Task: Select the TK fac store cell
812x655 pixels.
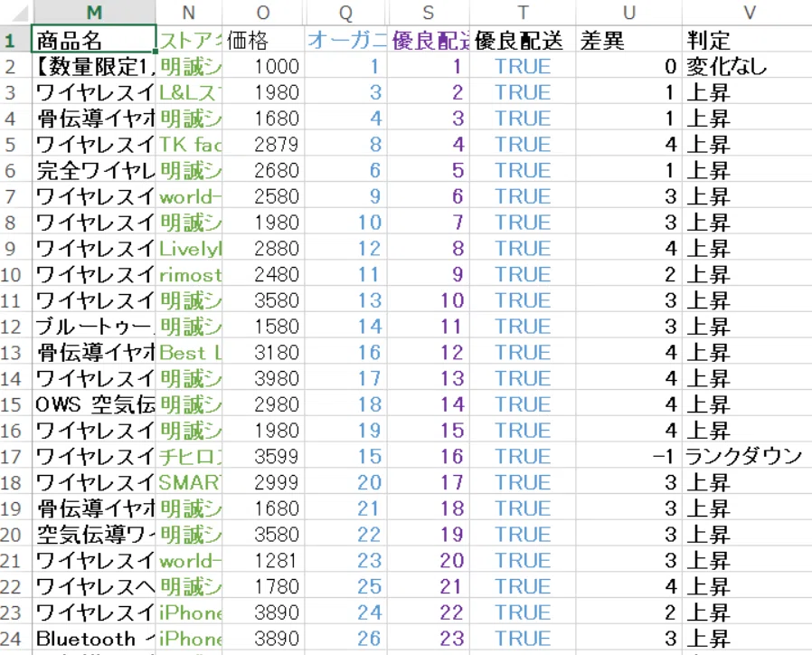Action: coord(189,144)
